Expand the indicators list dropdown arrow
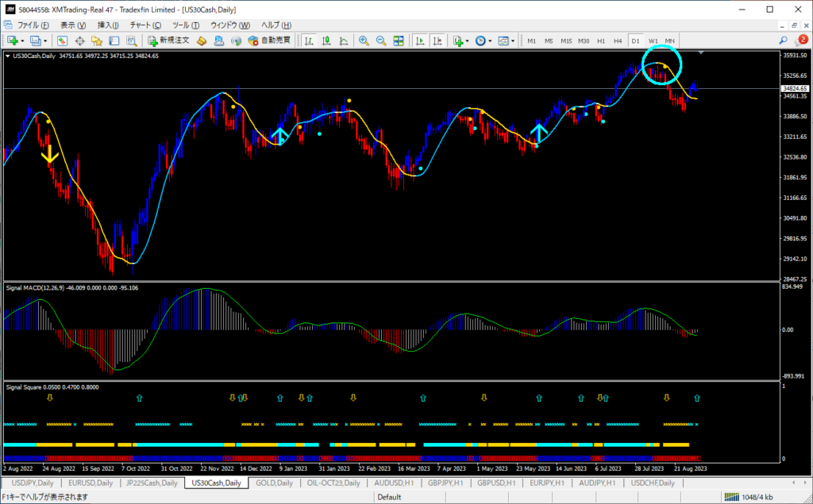Screen dimensions: 813x504 [467, 41]
